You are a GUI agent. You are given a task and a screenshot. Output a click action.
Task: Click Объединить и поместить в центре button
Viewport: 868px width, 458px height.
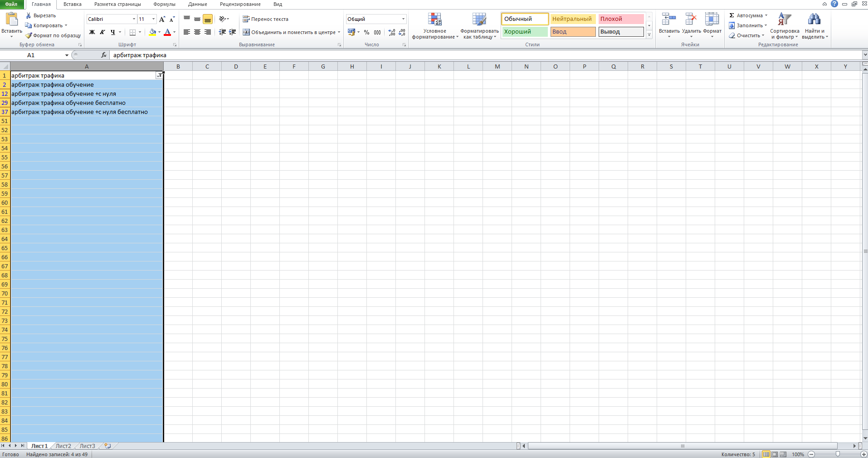click(289, 32)
